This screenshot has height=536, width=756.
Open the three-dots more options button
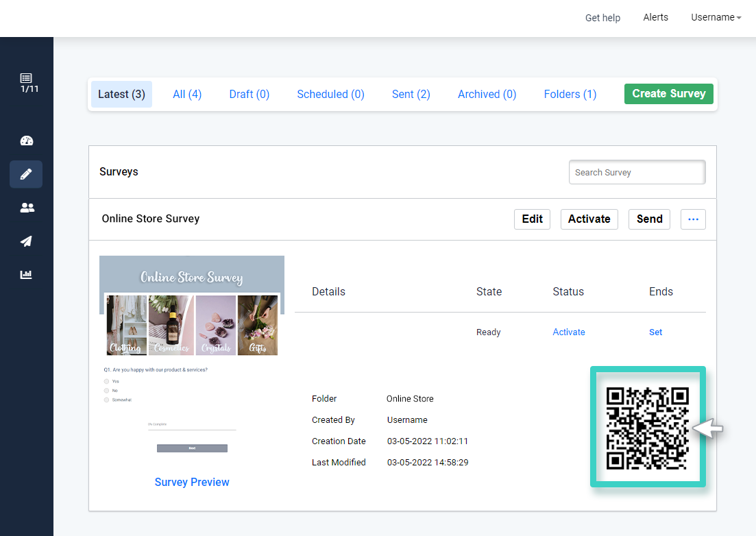pos(694,219)
